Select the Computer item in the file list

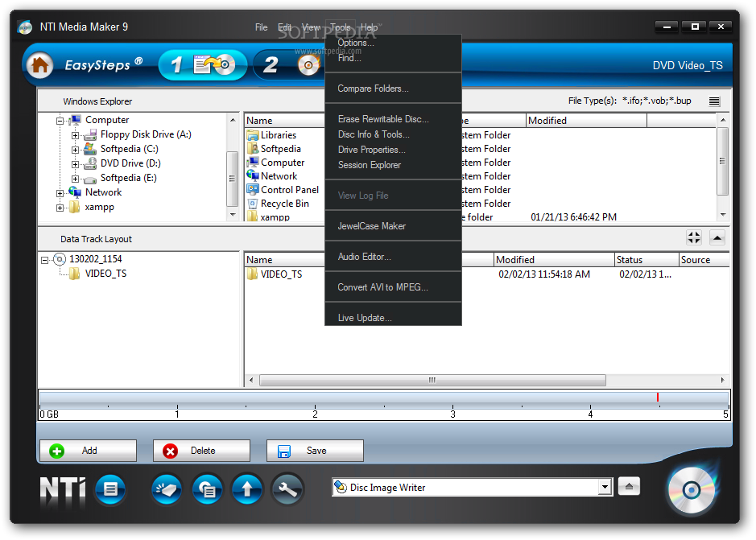coord(275,163)
